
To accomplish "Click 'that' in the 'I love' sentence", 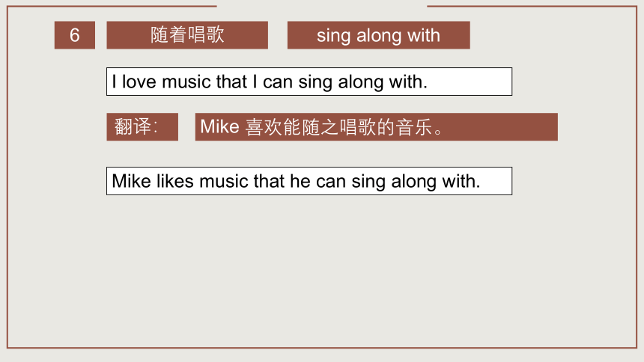I will click(231, 82).
